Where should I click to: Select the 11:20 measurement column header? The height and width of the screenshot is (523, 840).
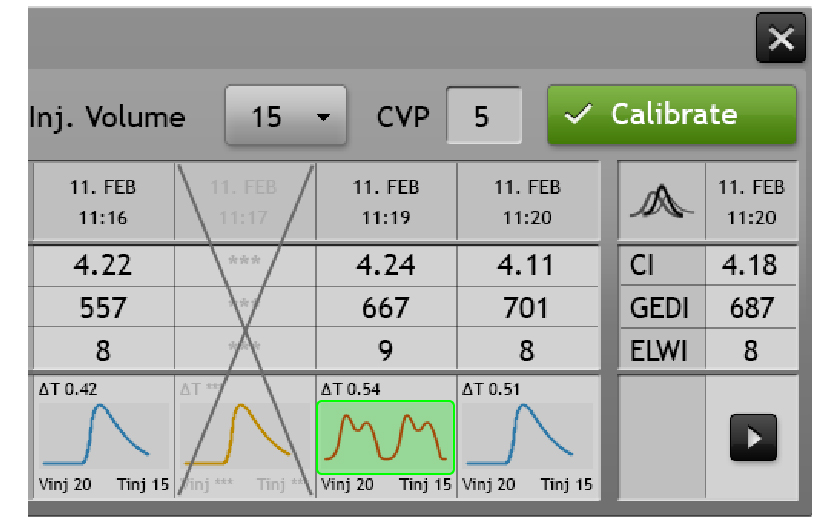(x=527, y=202)
